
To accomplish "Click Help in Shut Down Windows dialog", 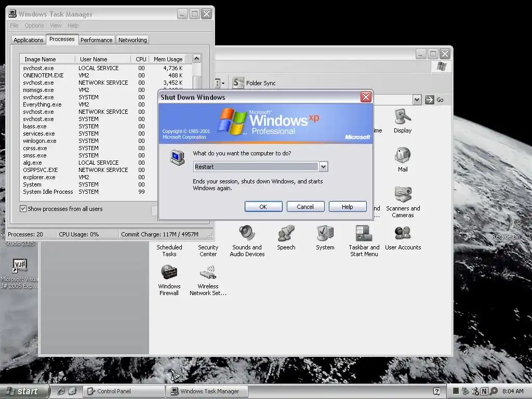I will [348, 207].
